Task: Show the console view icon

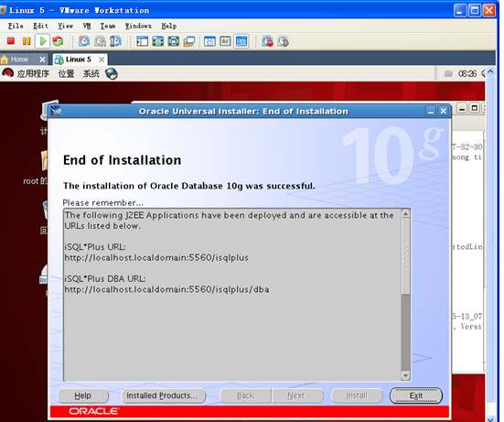Action: [241, 41]
